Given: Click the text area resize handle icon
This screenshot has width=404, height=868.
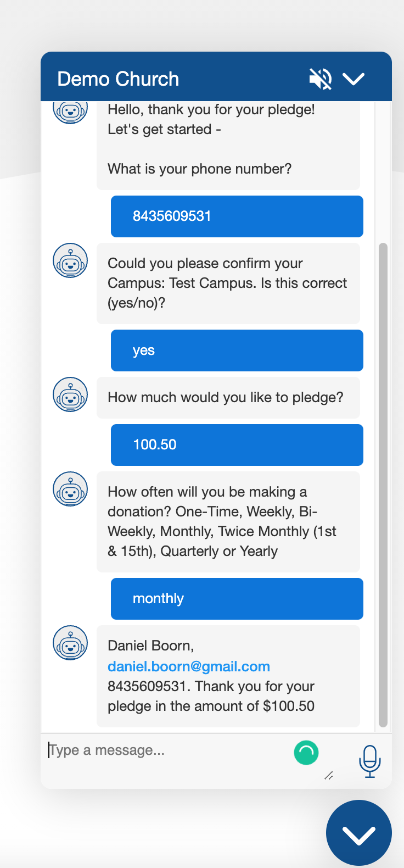Looking at the screenshot, I should (329, 775).
